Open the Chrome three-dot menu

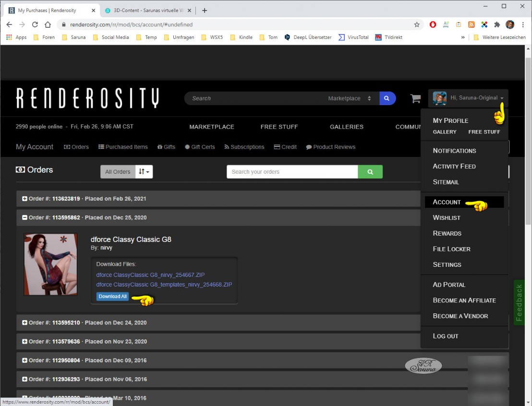click(523, 24)
